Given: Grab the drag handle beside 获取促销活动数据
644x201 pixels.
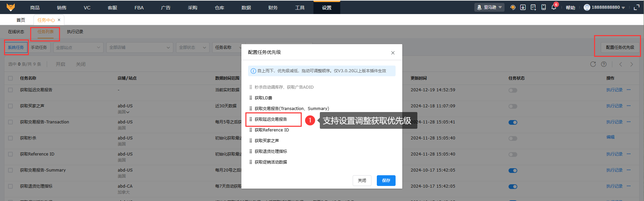Looking at the screenshot, I should click(250, 162).
